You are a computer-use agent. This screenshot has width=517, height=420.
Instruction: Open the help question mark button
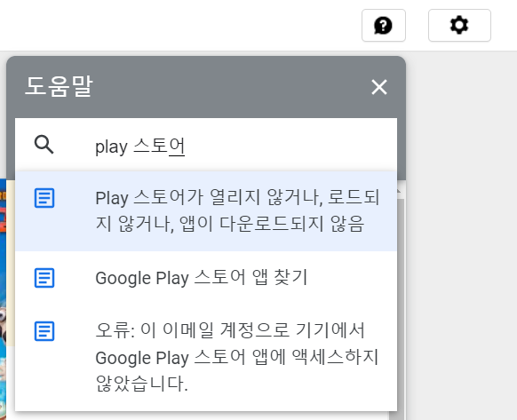coord(384,26)
